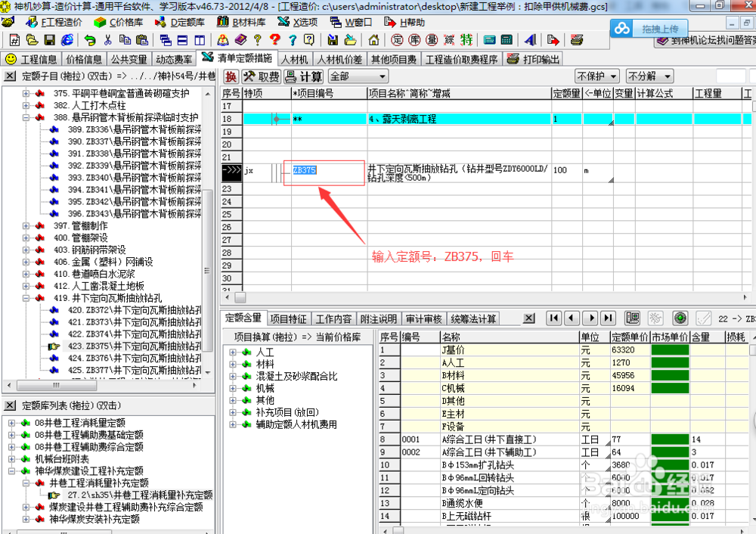Click the blue letter A font icon
The height and width of the screenshot is (534, 756).
click(531, 40)
